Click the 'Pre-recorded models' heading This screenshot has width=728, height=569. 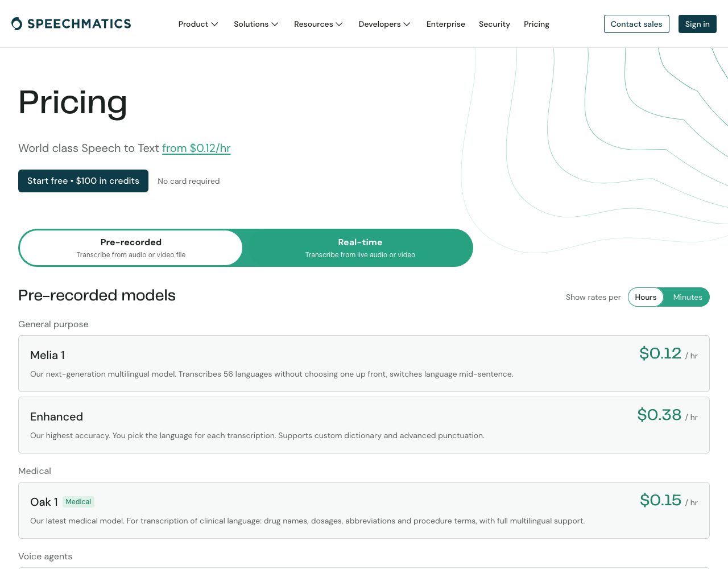click(97, 295)
